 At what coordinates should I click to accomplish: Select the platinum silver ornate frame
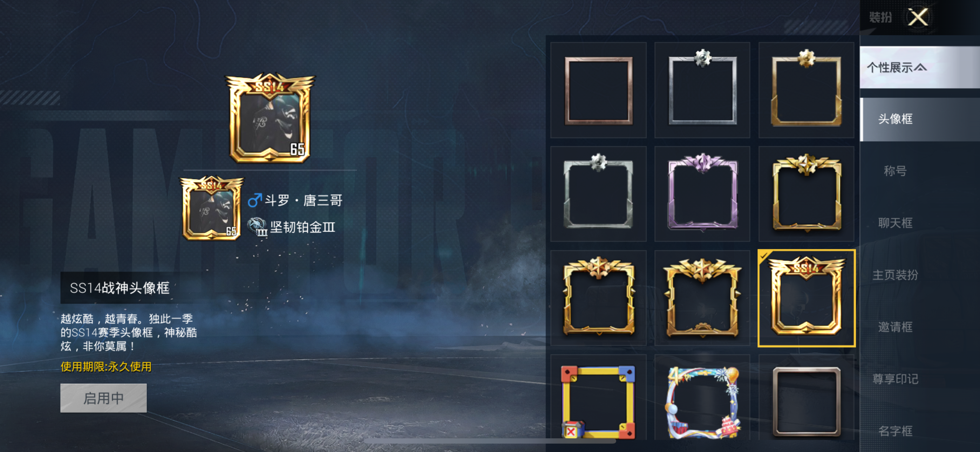pyautogui.click(x=598, y=194)
